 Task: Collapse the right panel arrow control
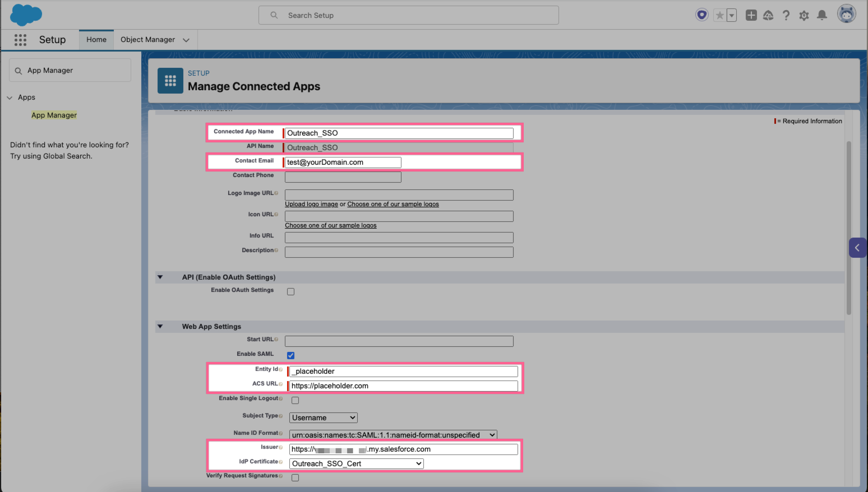click(857, 247)
